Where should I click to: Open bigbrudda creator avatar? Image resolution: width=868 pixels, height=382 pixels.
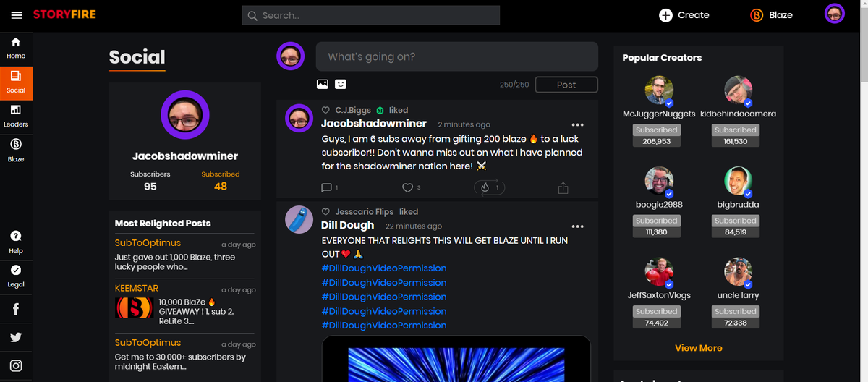[738, 182]
